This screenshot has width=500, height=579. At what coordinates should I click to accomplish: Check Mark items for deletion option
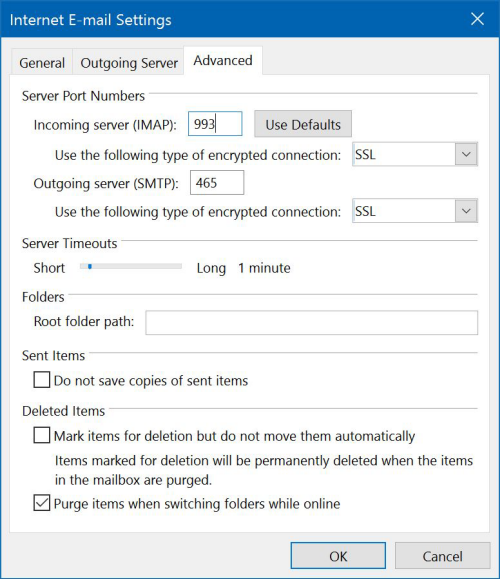[x=41, y=435]
